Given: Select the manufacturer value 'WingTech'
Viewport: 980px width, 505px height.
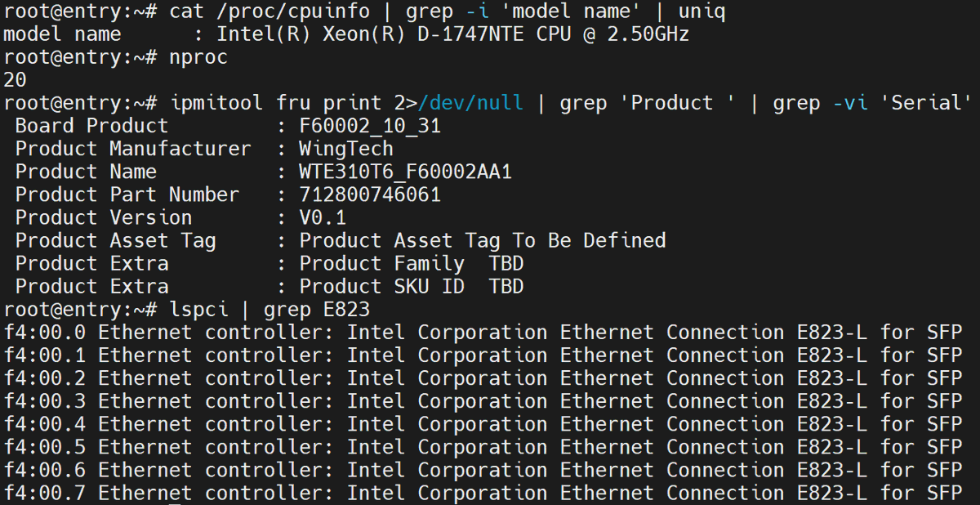Looking at the screenshot, I should [346, 149].
